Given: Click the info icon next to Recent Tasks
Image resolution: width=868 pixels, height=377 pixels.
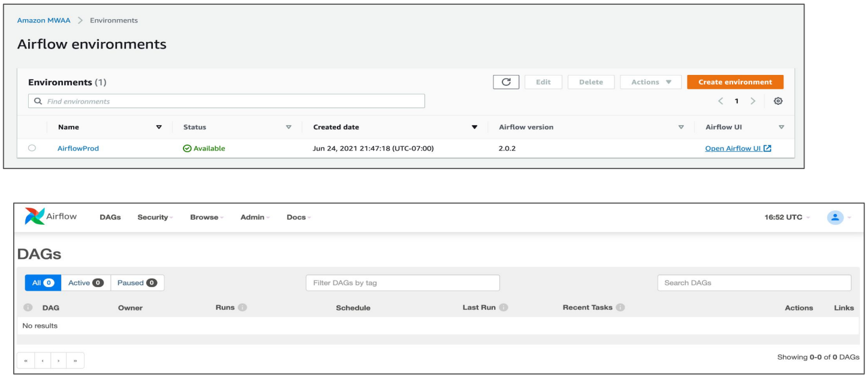Looking at the screenshot, I should coord(620,307).
